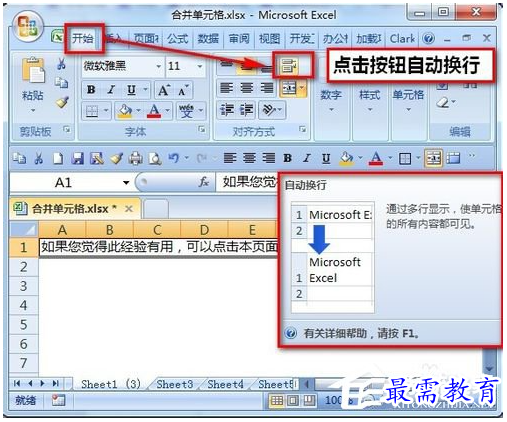Click the Paste clipboard icon
The height and width of the screenshot is (422, 507).
33,71
